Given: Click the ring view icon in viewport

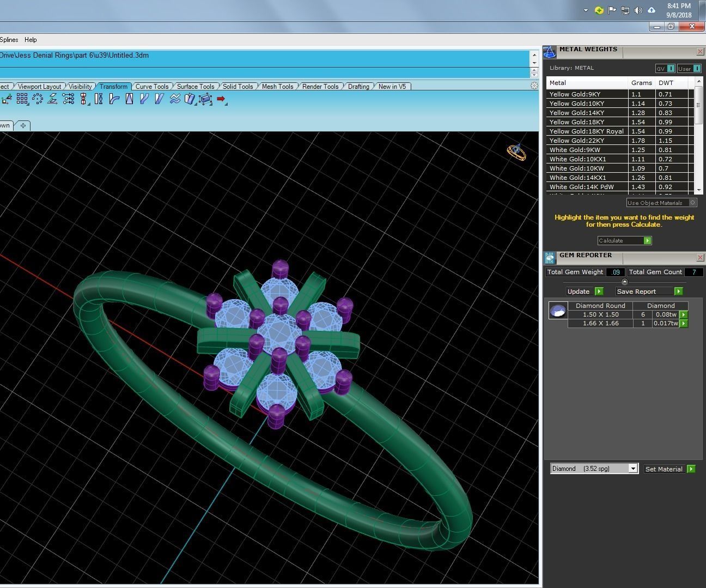Looking at the screenshot, I should 516,152.
